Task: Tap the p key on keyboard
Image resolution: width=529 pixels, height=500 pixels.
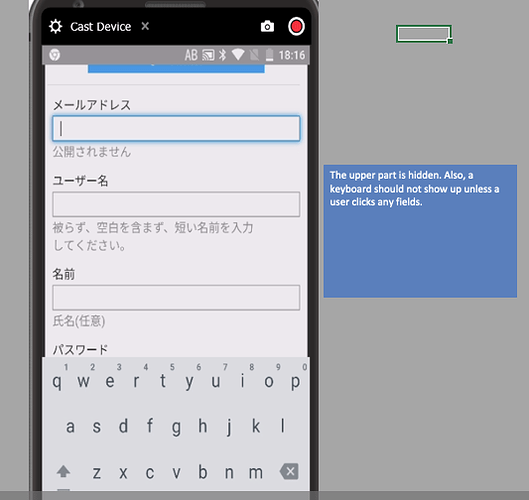Action: click(295, 382)
